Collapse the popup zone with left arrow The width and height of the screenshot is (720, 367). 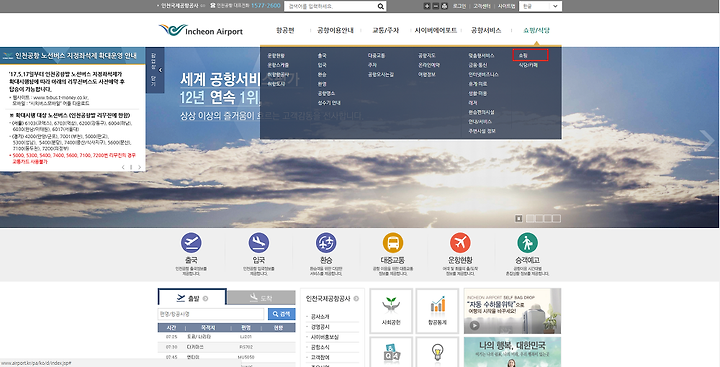[x=160, y=70]
